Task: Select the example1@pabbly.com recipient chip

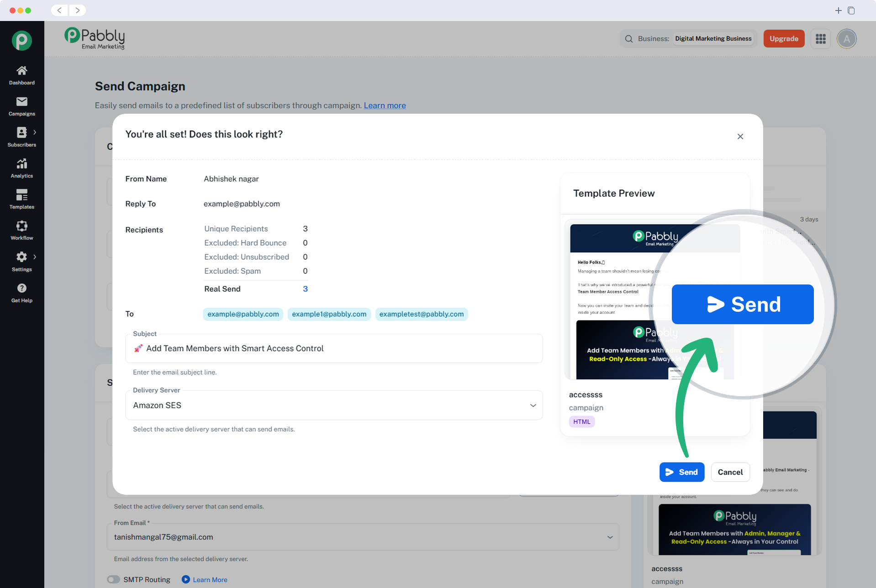Action: [329, 314]
